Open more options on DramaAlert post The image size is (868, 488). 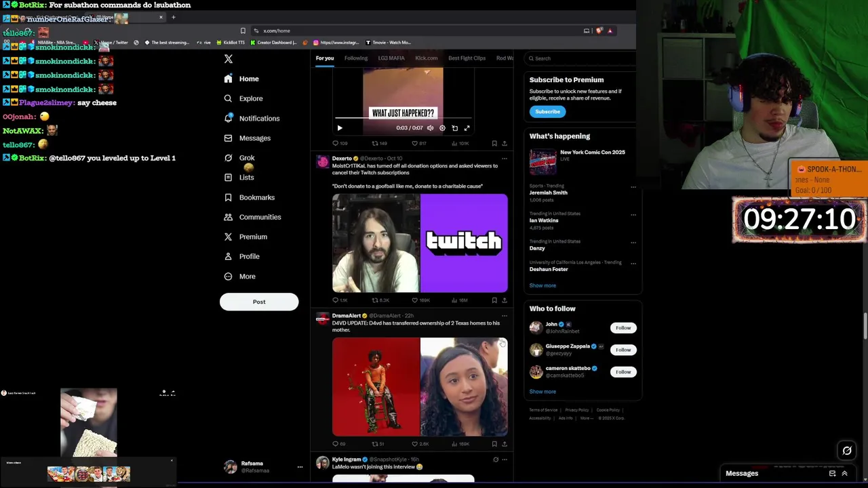[x=504, y=316]
